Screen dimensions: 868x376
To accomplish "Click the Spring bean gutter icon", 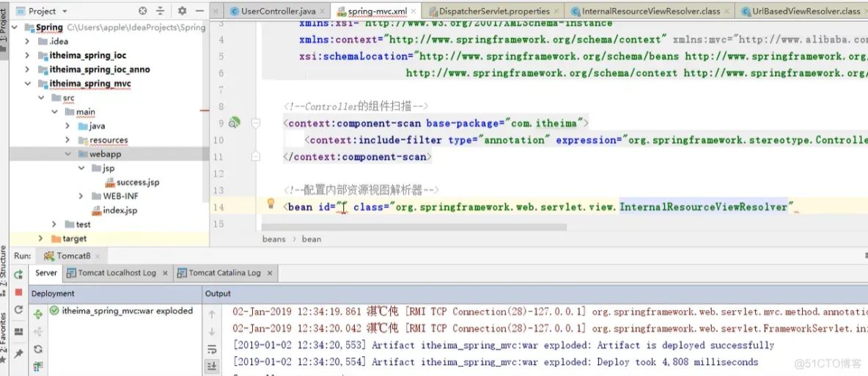I will tap(235, 122).
